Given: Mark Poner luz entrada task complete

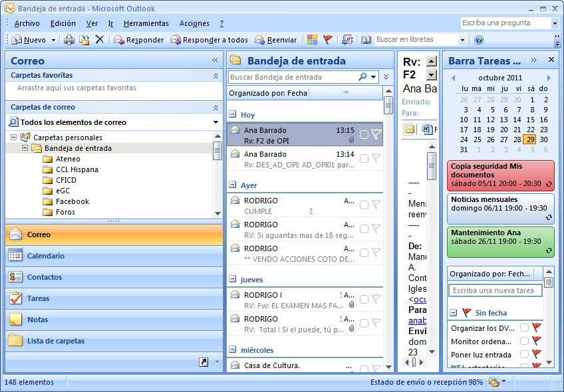Looking at the screenshot, I should pyautogui.click(x=525, y=354).
